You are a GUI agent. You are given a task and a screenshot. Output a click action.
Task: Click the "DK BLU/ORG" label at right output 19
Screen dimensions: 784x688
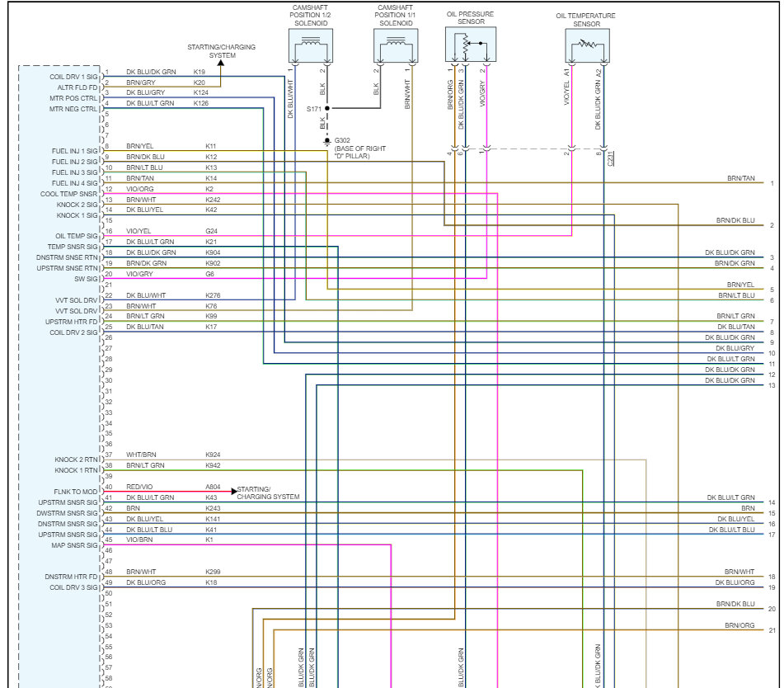click(735, 582)
